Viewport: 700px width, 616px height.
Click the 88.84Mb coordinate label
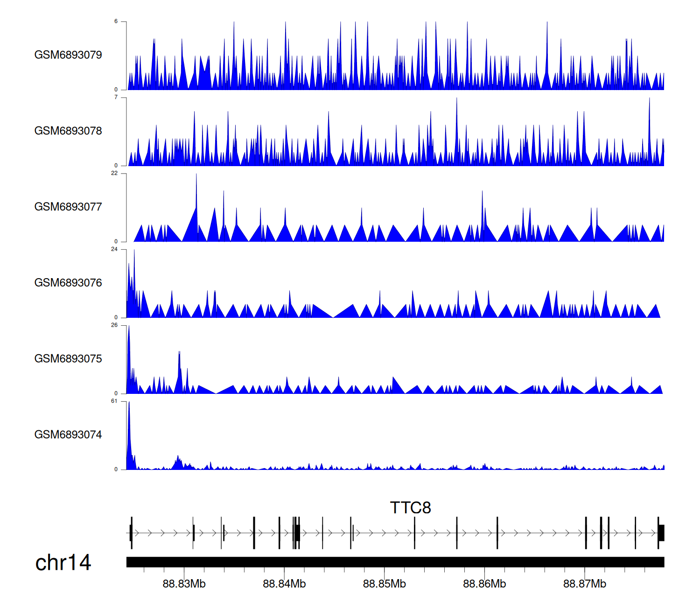284,584
